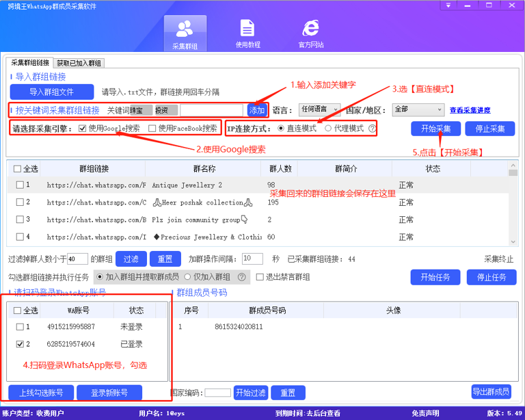
Task: Switch to the 获取已加入群组 tab
Action: 79,63
